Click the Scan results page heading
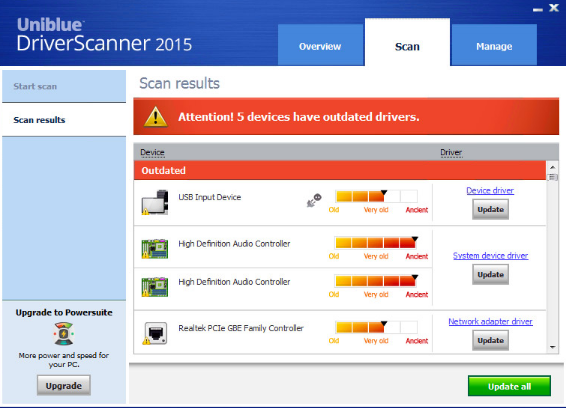This screenshot has width=566, height=408. 179,83
